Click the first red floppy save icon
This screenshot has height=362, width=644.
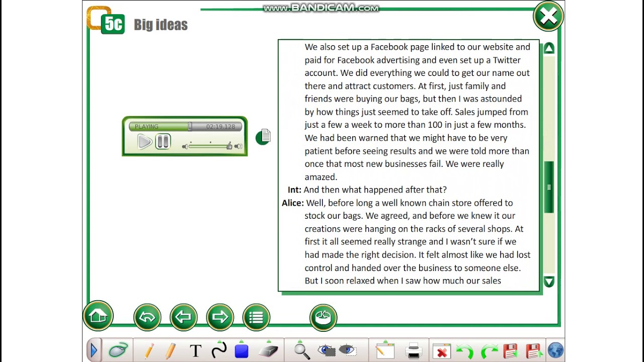coord(511,351)
